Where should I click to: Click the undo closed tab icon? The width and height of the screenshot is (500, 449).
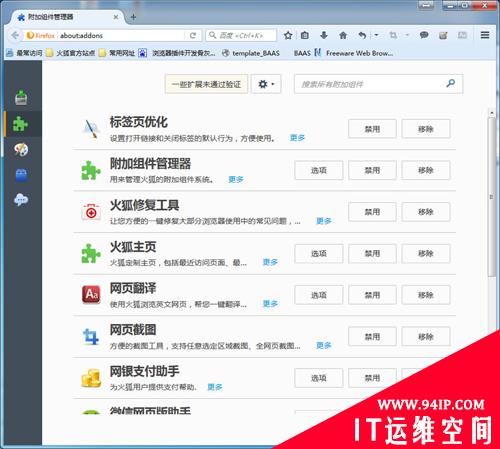[x=362, y=35]
